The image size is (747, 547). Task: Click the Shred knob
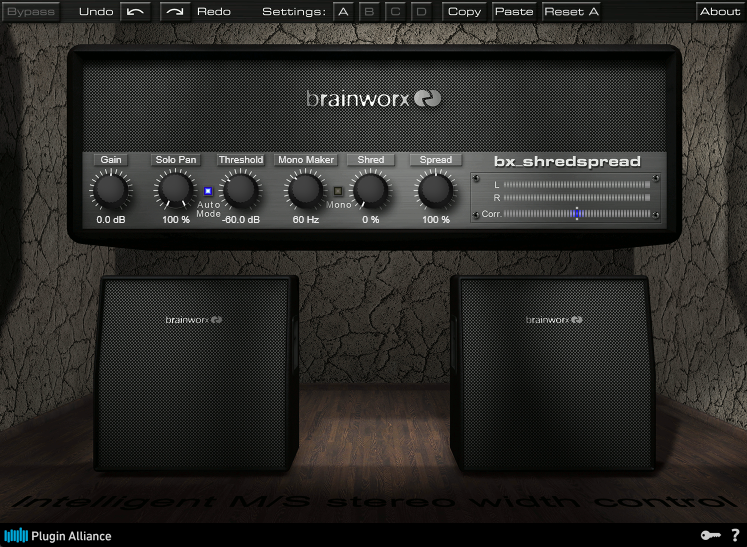tap(371, 190)
